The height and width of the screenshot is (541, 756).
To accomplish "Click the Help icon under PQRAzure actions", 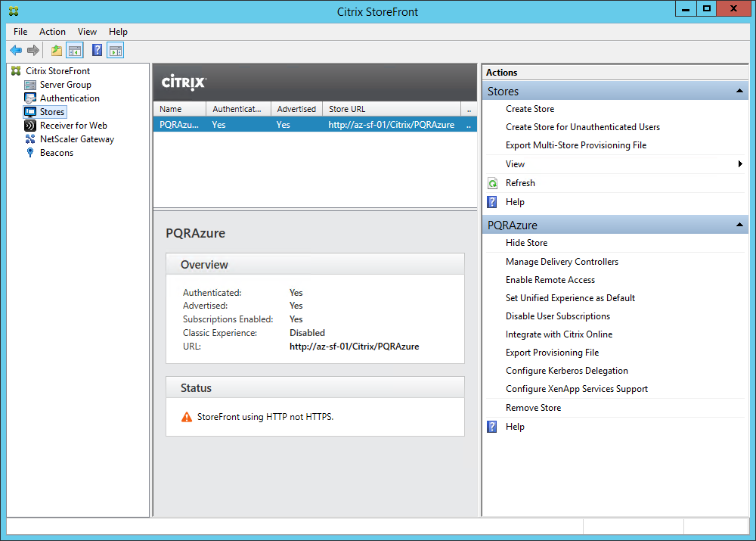I will (x=492, y=427).
